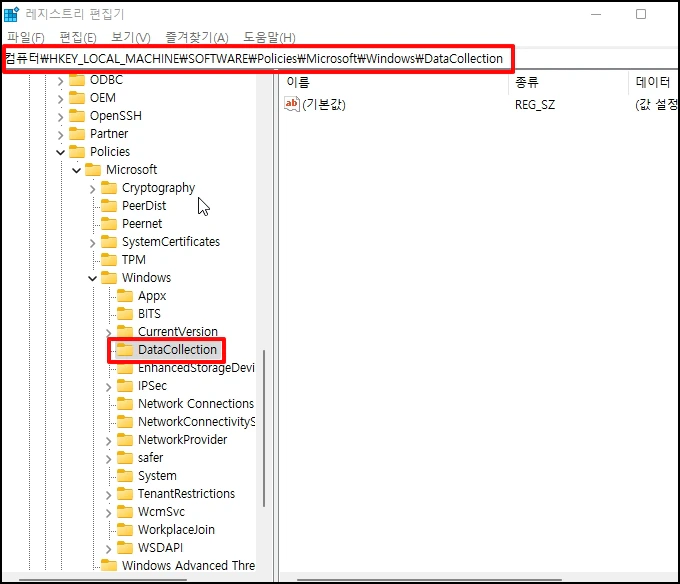Select the Windows Advanced Thre key
This screenshot has width=680, height=584.
click(188, 565)
